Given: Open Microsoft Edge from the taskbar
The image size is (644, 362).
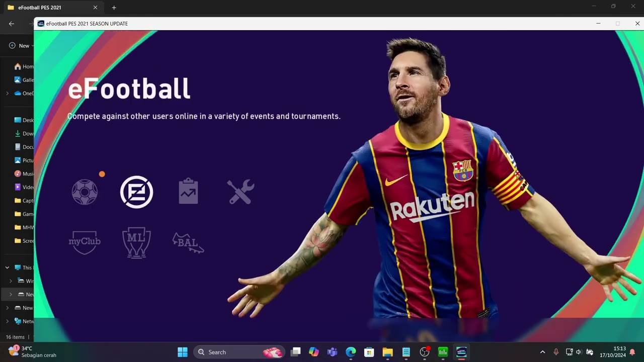Looking at the screenshot, I should click(351, 352).
